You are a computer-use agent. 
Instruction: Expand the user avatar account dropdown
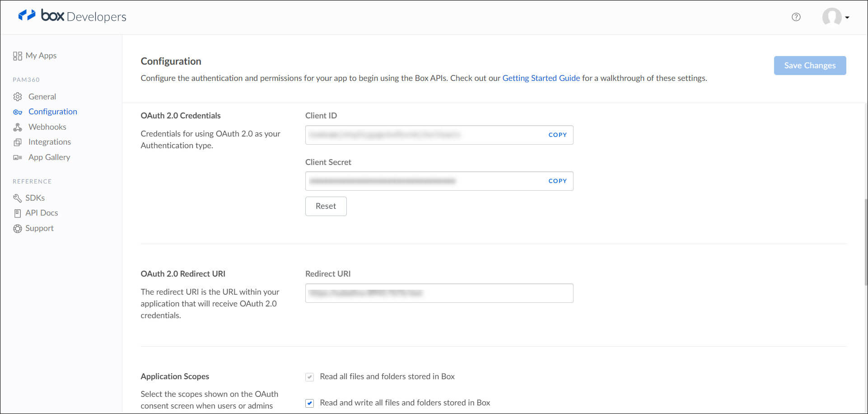835,17
